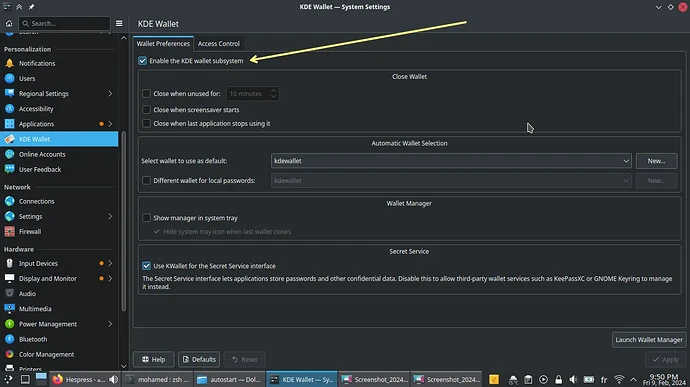
Task: Click the Search field in sidebar
Action: (64, 23)
